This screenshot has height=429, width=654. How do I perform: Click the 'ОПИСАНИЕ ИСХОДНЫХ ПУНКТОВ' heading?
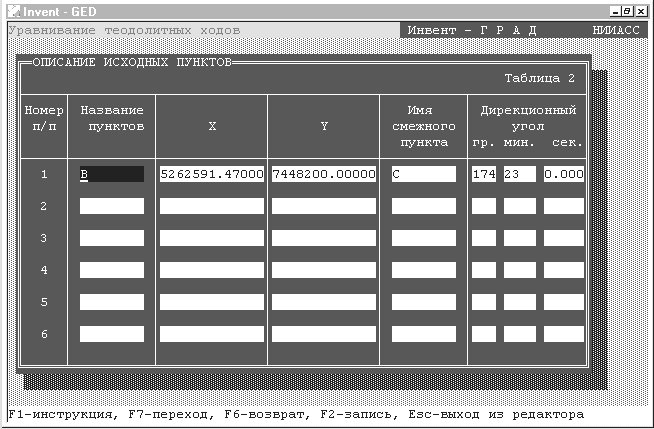(x=132, y=62)
